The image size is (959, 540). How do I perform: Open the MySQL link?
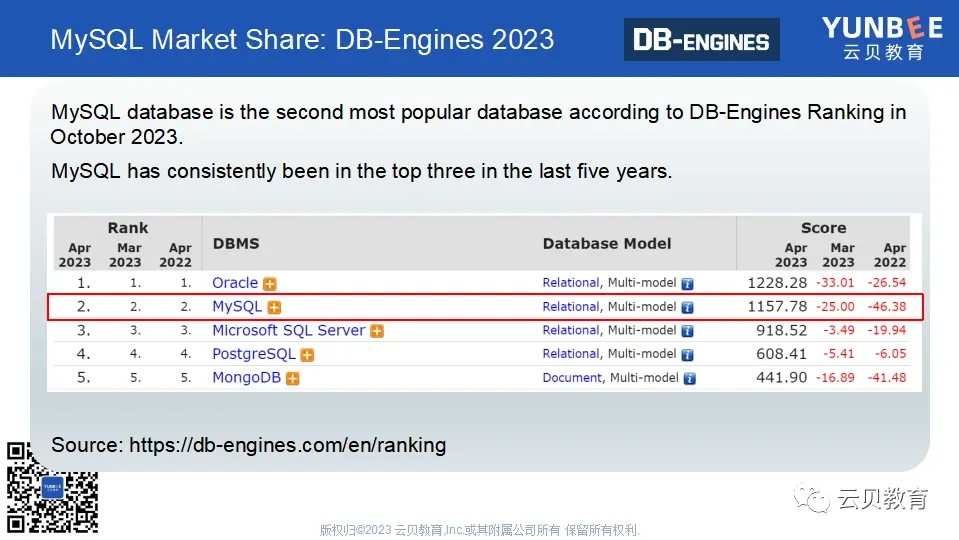(237, 306)
